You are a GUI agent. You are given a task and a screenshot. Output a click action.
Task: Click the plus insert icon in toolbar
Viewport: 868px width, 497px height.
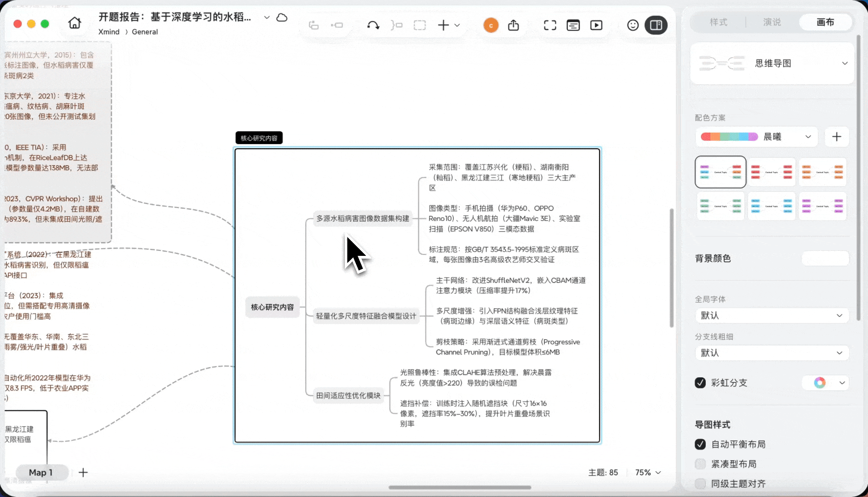[443, 25]
